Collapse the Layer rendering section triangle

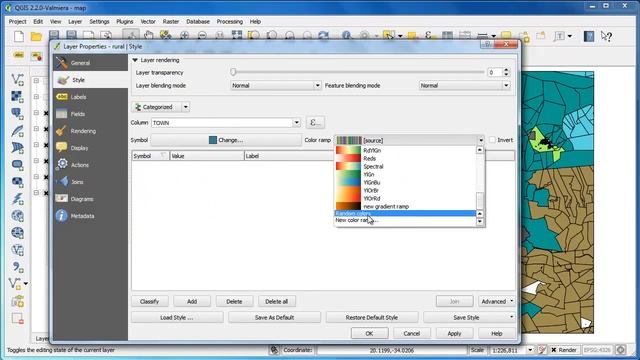[135, 60]
